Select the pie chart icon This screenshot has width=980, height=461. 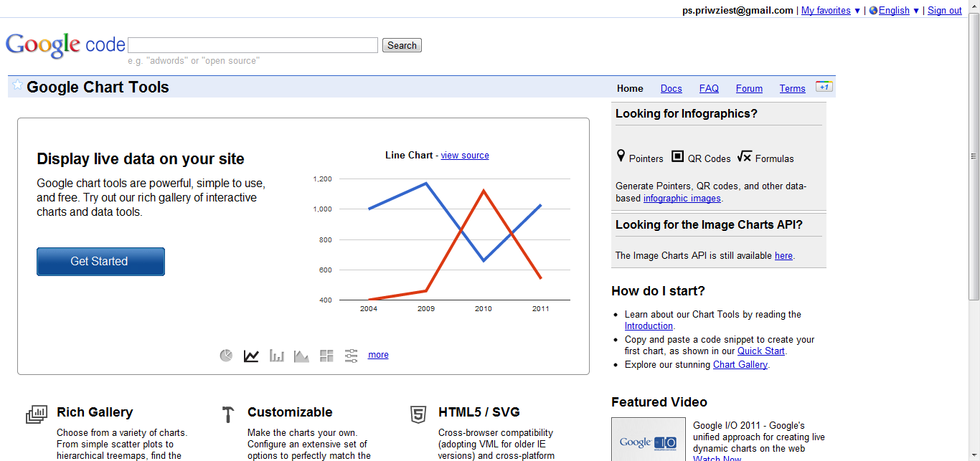226,356
